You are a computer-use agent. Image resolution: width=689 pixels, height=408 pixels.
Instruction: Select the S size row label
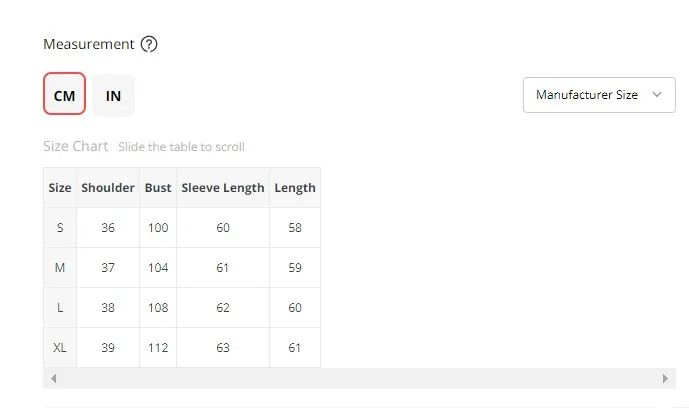coord(60,228)
